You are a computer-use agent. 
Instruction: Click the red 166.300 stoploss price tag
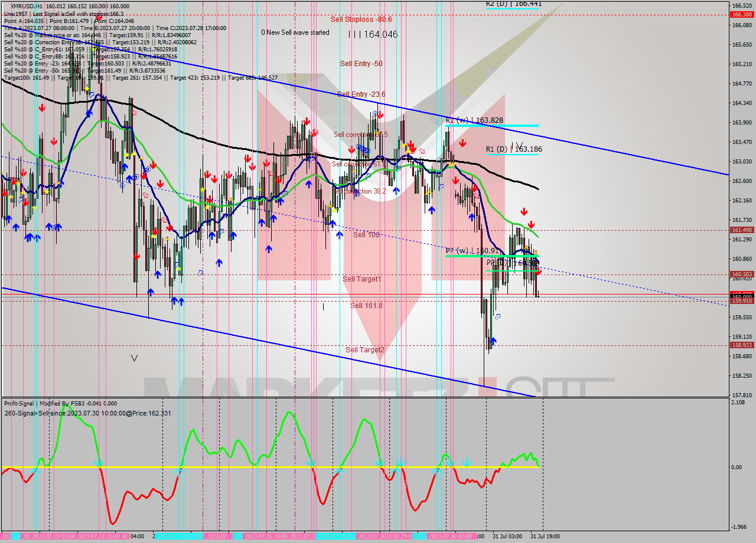(741, 14)
